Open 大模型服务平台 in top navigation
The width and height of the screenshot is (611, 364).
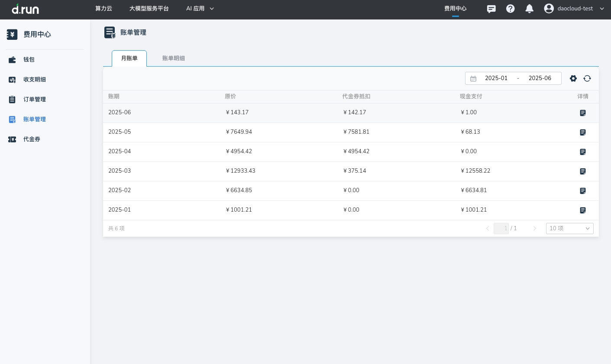(149, 9)
